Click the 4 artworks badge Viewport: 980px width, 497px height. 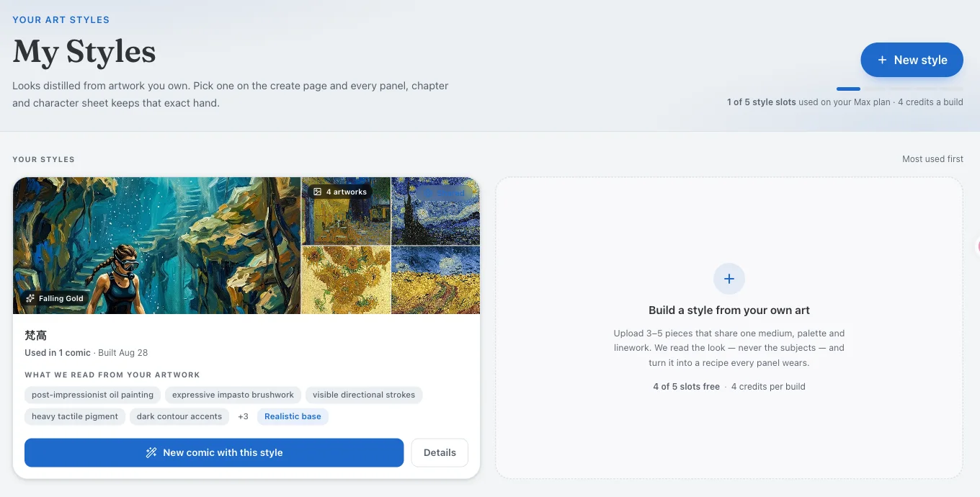point(340,192)
